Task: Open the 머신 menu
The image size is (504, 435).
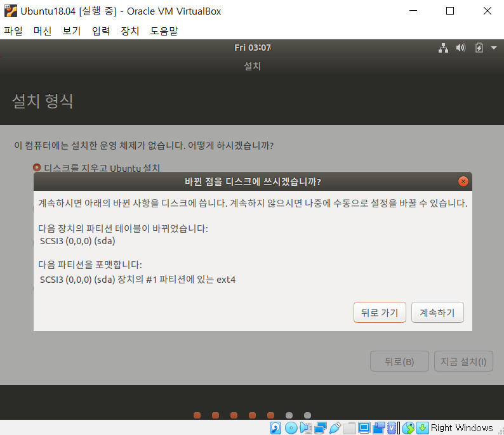Action: [43, 31]
